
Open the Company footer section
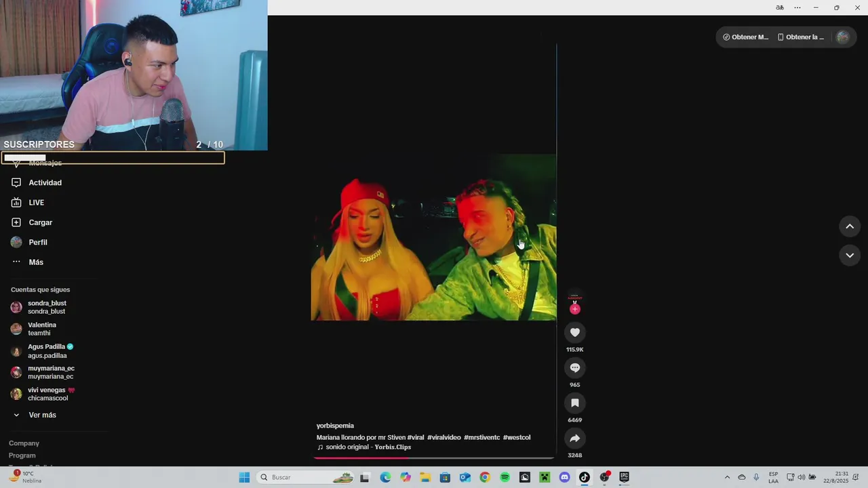coord(24,443)
